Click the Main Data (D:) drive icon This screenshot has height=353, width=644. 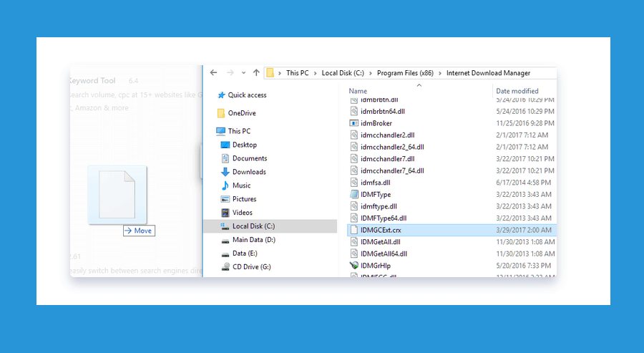point(225,240)
